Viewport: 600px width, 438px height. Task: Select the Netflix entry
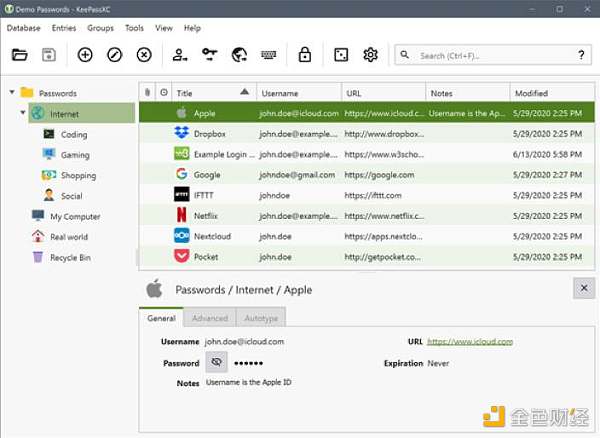(x=367, y=216)
